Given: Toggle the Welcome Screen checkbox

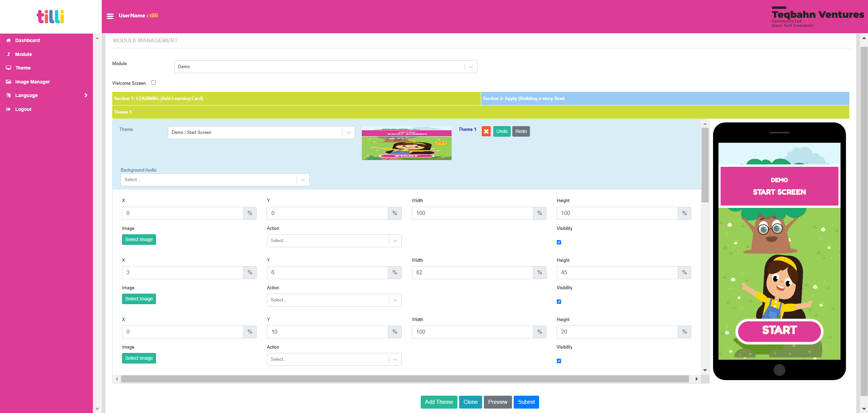Looking at the screenshot, I should point(154,82).
